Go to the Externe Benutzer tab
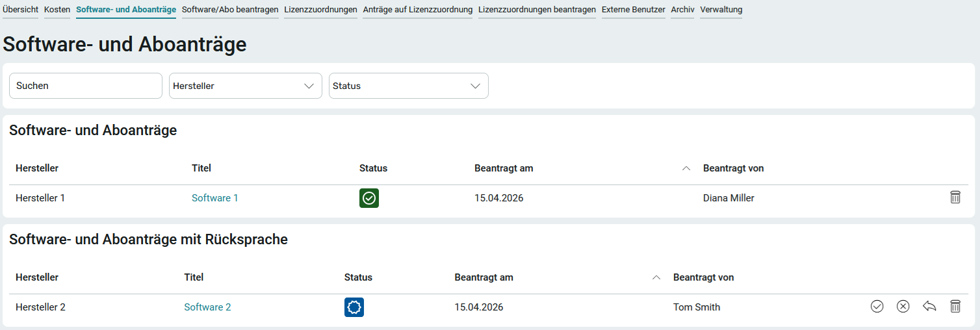 tap(633, 10)
